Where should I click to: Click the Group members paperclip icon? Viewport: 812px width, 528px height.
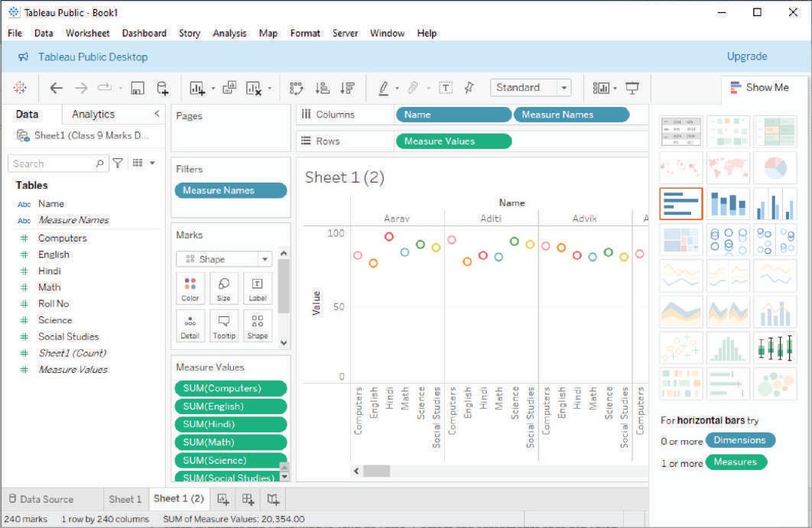pos(413,87)
